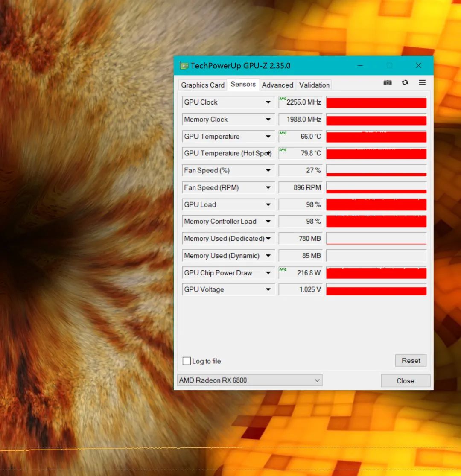461x476 pixels.
Task: Click the GPU-Z title bar app icon
Action: [184, 66]
